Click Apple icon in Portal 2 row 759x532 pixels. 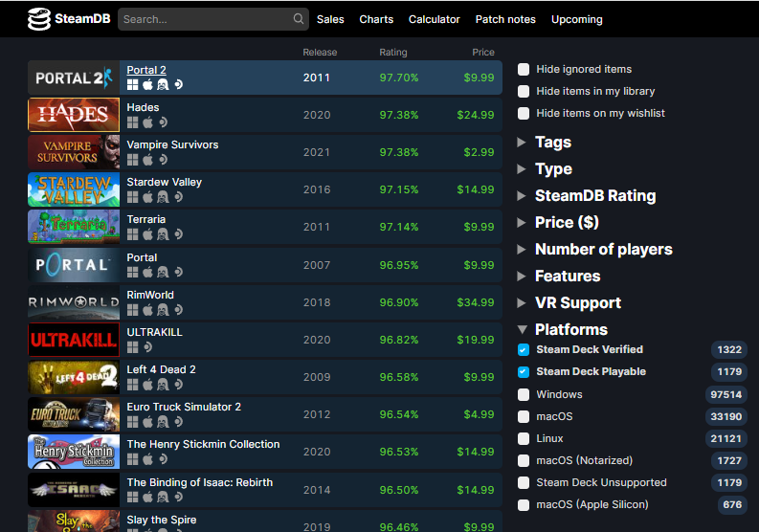pyautogui.click(x=147, y=85)
